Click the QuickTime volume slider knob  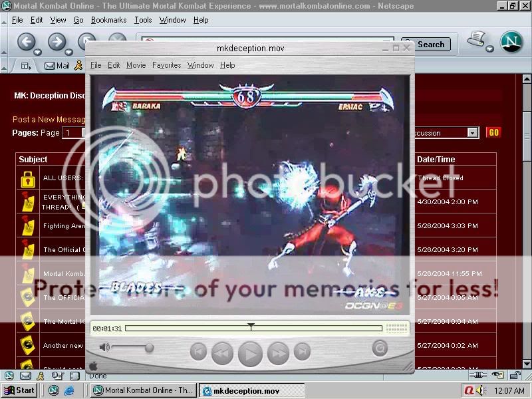coord(149,347)
